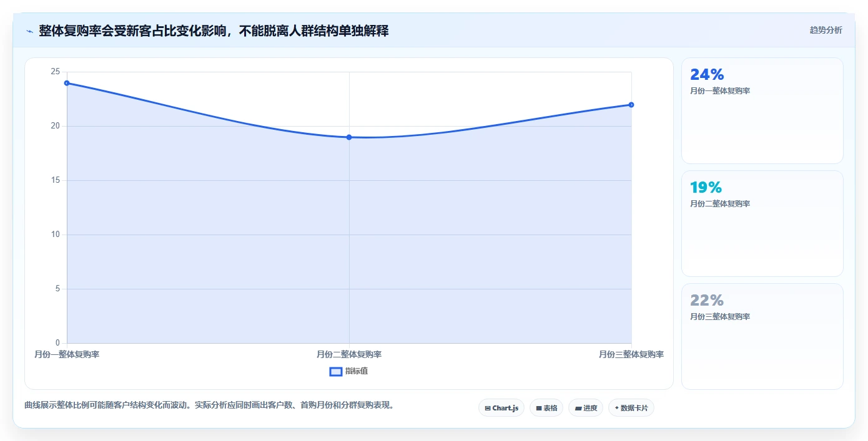Click the icon inside the 表格 tag
868x441 pixels.
(x=539, y=409)
